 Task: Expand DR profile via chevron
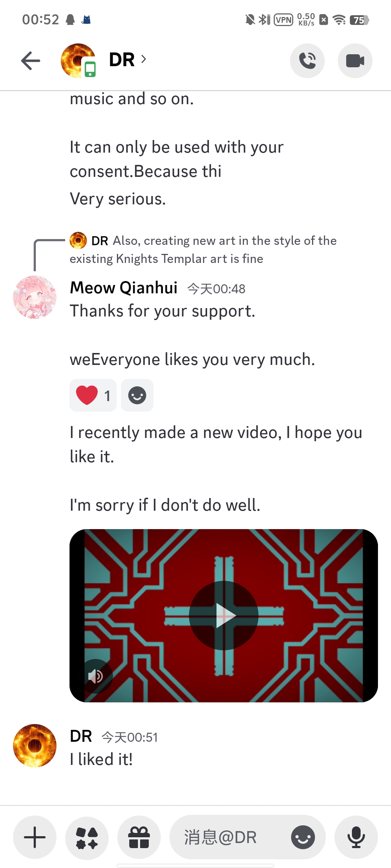click(x=143, y=59)
